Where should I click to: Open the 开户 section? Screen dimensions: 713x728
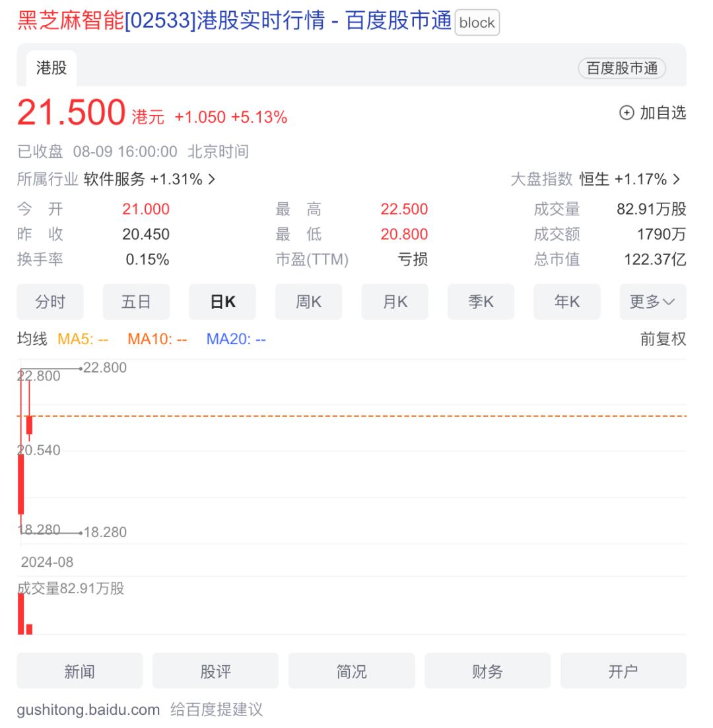tap(623, 671)
